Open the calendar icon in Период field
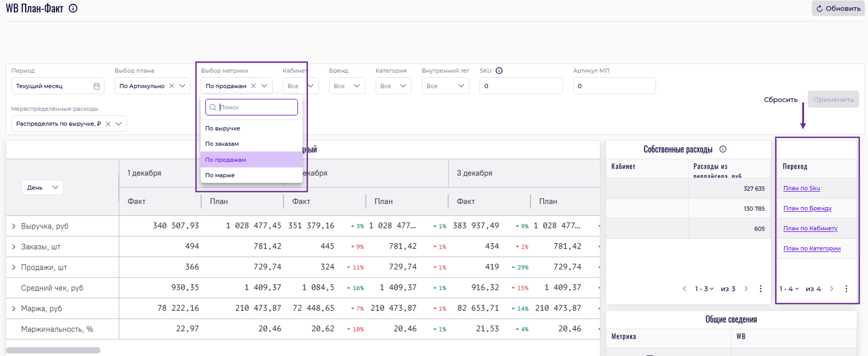 pyautogui.click(x=97, y=86)
